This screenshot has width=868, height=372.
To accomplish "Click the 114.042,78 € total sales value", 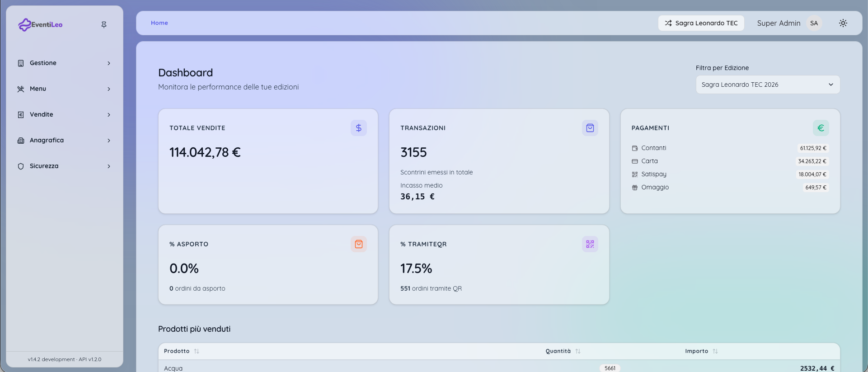I will [205, 152].
